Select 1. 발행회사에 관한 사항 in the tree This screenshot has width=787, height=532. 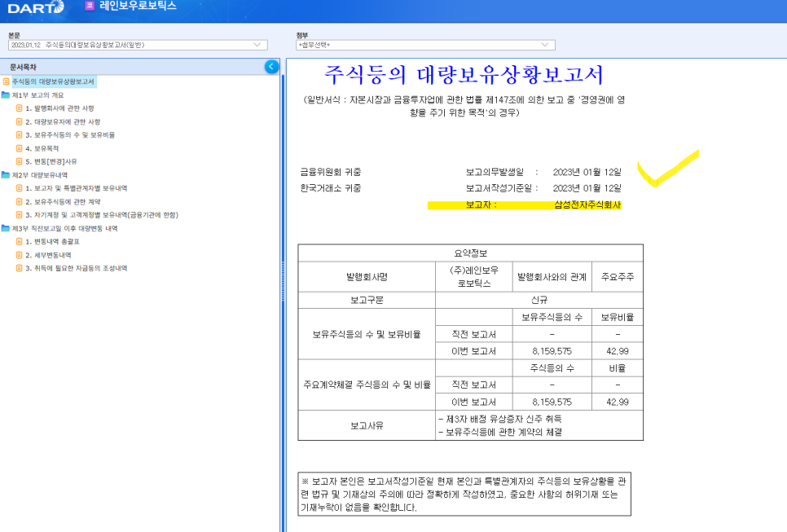point(59,108)
